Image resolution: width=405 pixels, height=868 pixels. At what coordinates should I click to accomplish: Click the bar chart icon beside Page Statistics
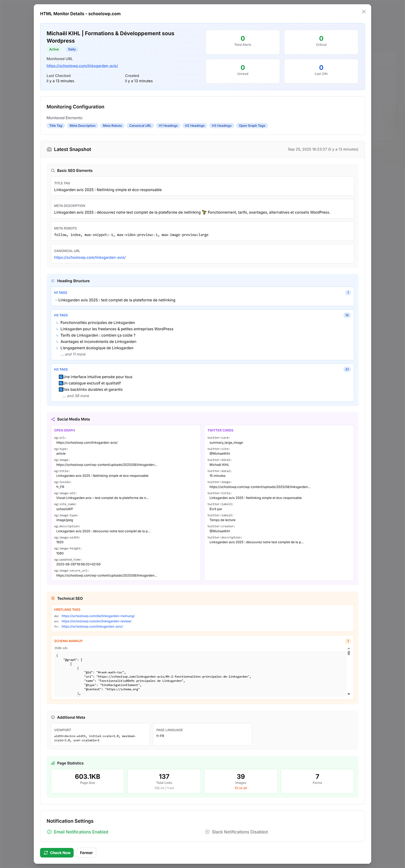pyautogui.click(x=53, y=763)
